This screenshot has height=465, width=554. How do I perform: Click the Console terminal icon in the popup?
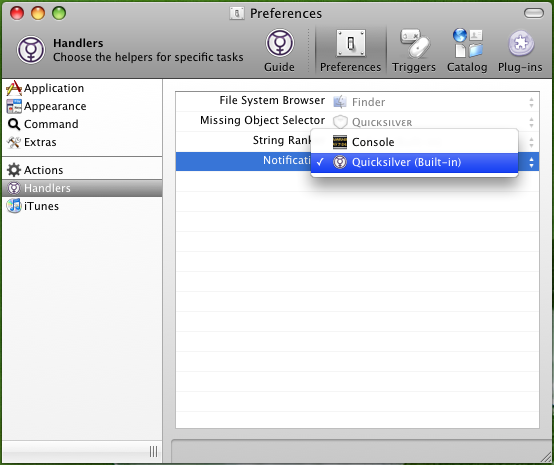[340, 142]
